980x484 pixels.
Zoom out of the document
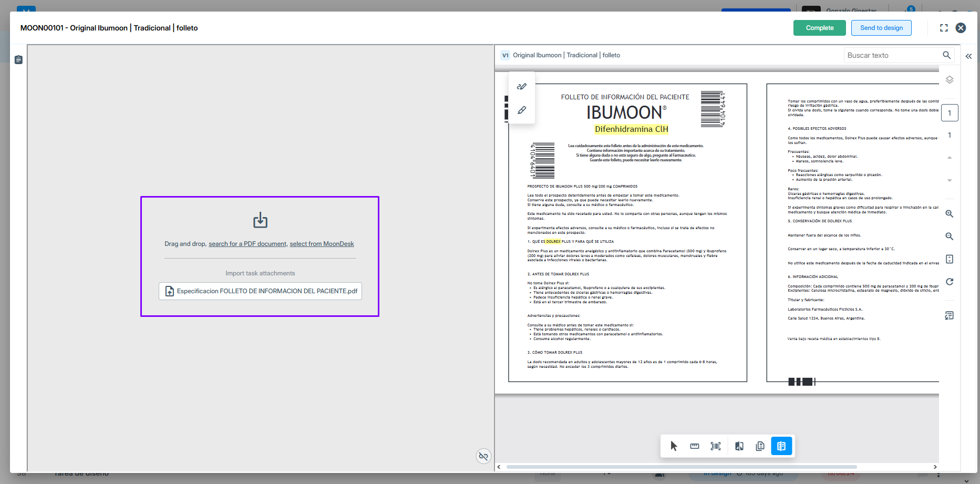(x=950, y=236)
